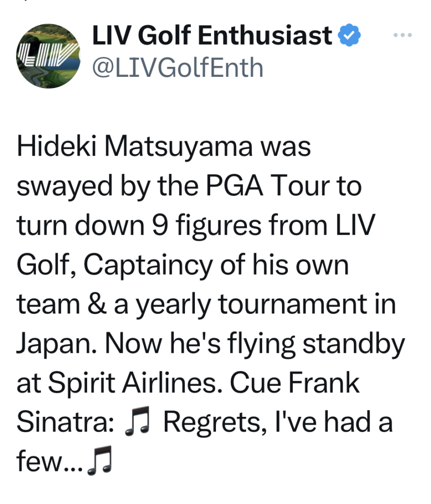Click the music note after "few..."

99,462
